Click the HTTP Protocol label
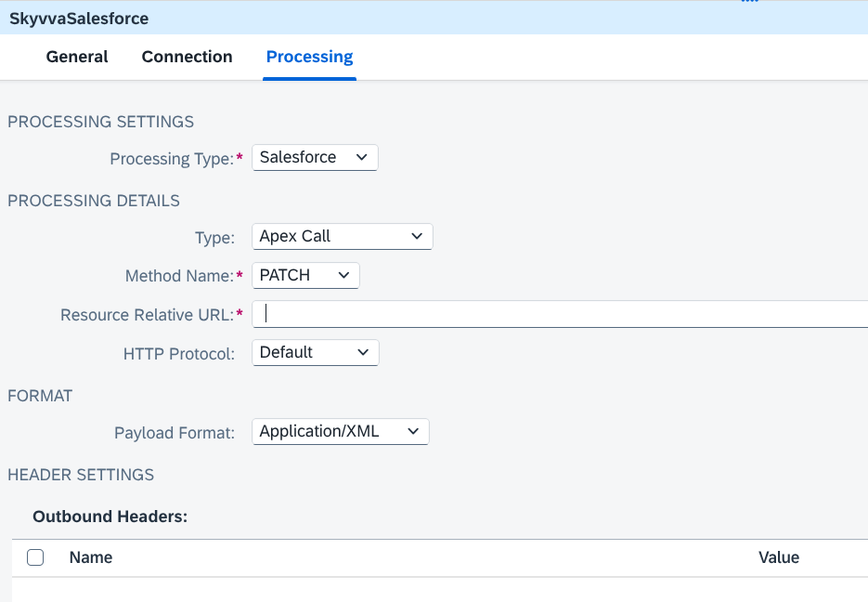This screenshot has height=602, width=868. [x=179, y=354]
